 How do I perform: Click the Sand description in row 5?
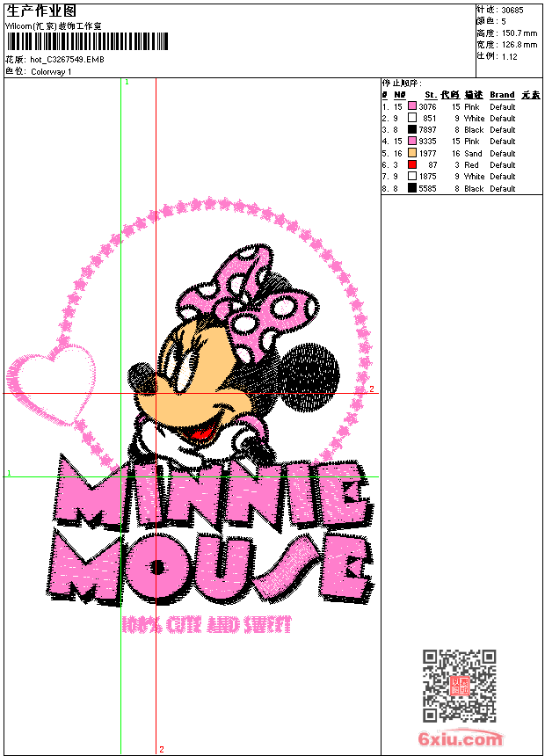(473, 153)
